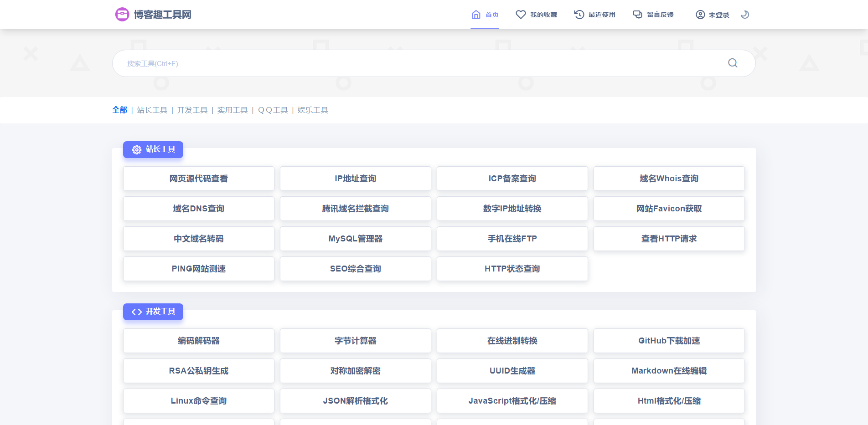Open the IP地址查询 tool
This screenshot has height=425, width=868.
click(355, 179)
